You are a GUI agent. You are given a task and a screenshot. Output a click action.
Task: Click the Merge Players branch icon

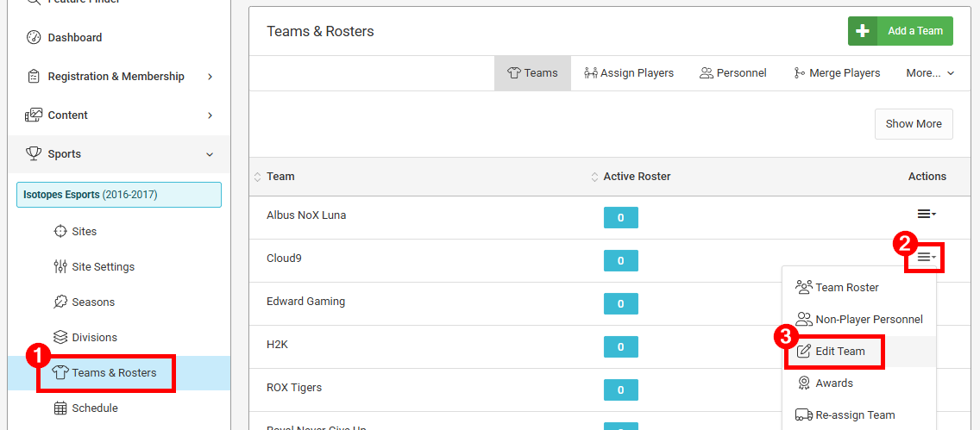[799, 73]
